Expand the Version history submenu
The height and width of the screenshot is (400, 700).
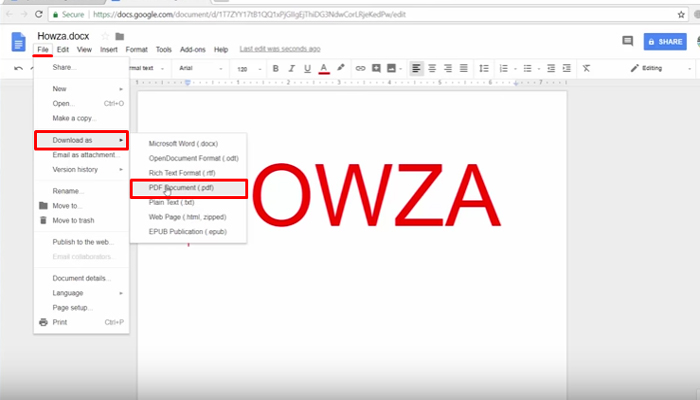[81, 170]
